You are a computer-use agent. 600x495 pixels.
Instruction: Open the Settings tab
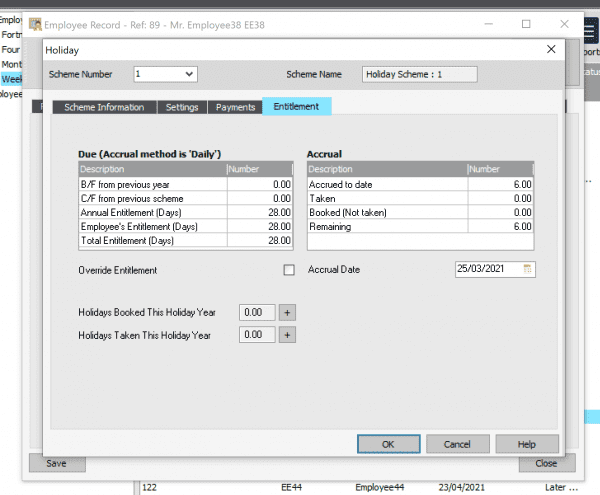(182, 107)
